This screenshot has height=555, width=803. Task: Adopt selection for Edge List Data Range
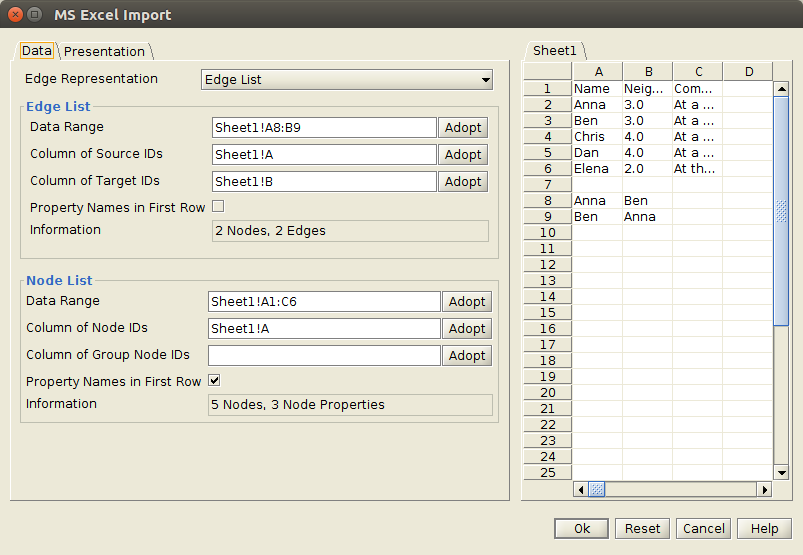coord(463,127)
